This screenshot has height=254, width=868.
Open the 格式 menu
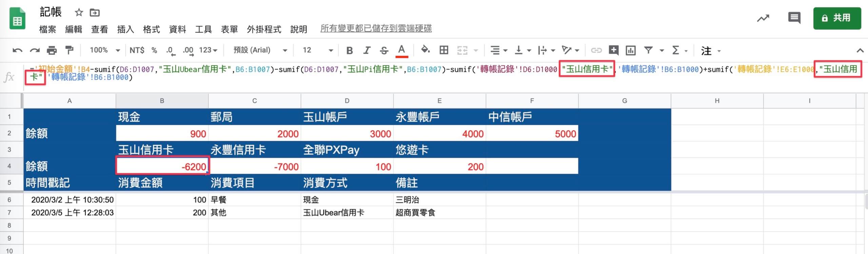[152, 30]
